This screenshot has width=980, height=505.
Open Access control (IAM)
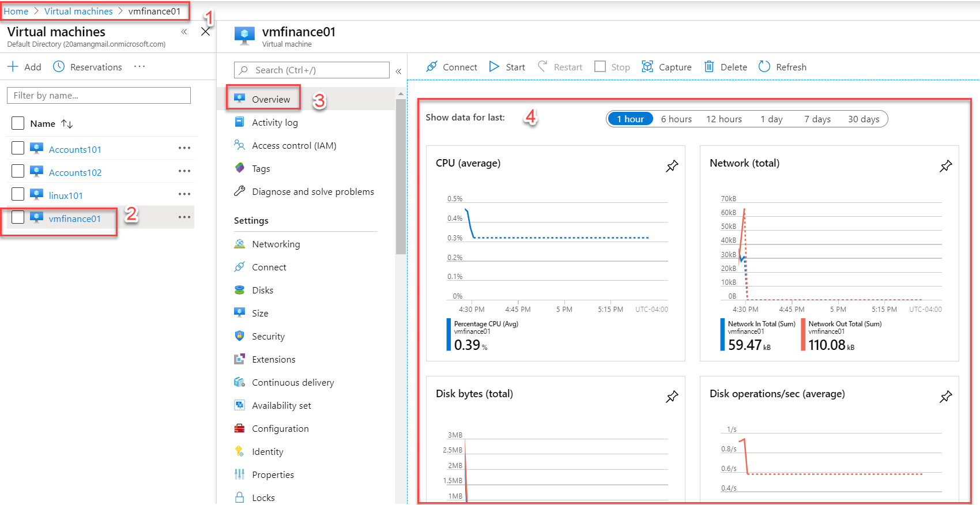point(294,145)
